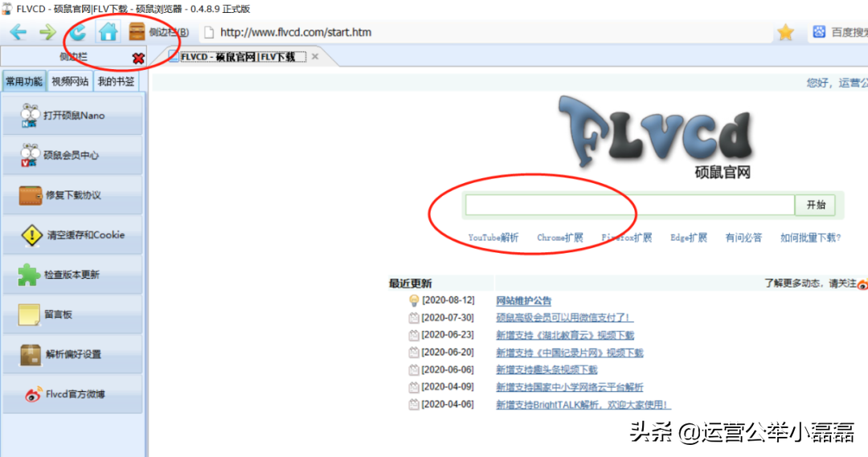868x457 pixels.
Task: Switch to 视频网站 sidebar tab
Action: click(x=70, y=81)
